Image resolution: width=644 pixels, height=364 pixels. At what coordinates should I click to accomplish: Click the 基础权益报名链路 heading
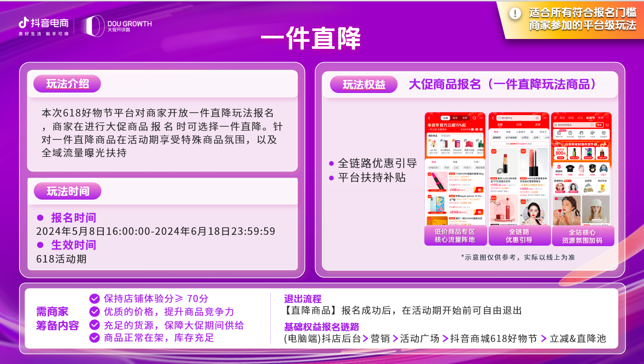pos(322,326)
